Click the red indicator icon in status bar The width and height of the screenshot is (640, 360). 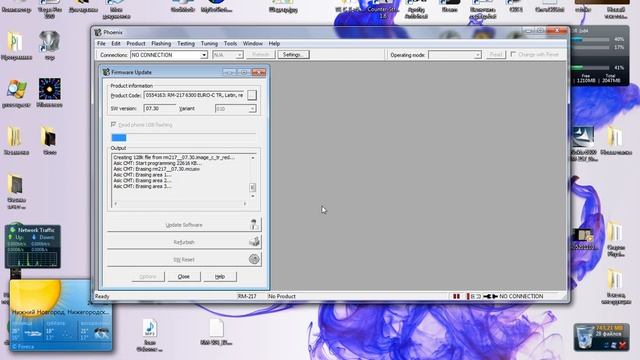point(456,296)
